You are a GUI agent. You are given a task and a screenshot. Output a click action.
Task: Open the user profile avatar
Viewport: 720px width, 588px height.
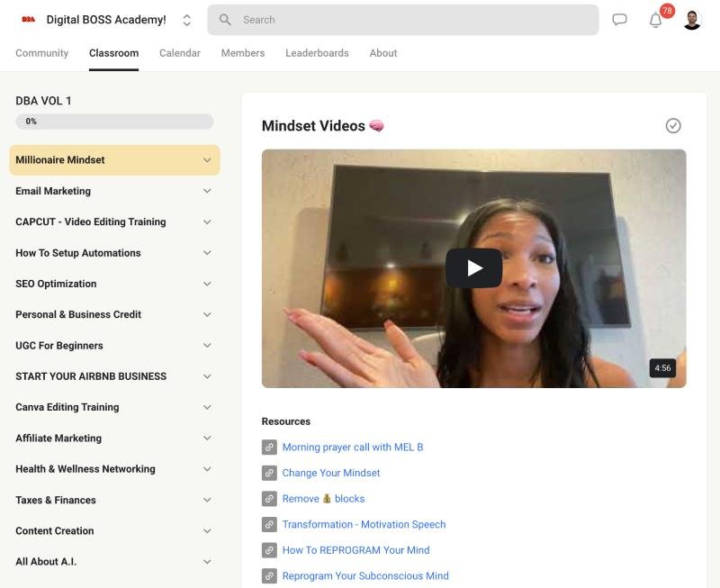point(691,20)
